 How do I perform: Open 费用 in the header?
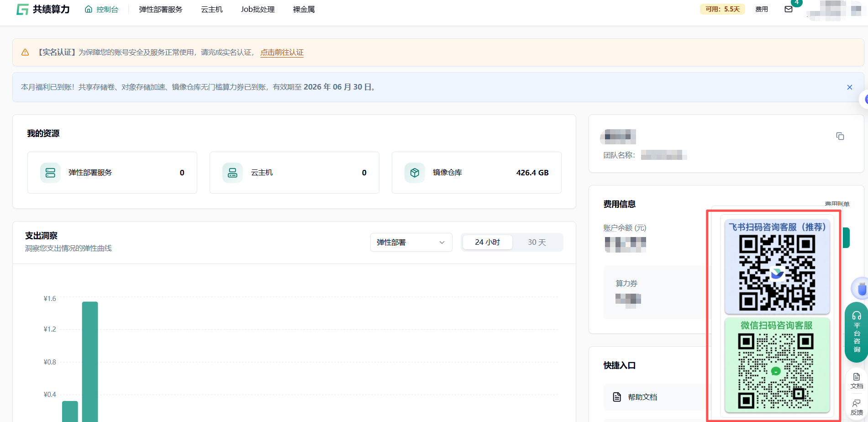(762, 9)
